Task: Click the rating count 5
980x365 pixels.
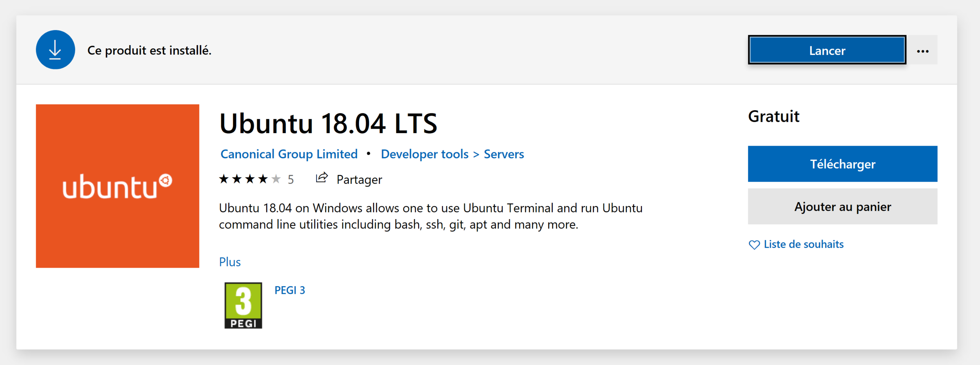Action: (x=290, y=179)
